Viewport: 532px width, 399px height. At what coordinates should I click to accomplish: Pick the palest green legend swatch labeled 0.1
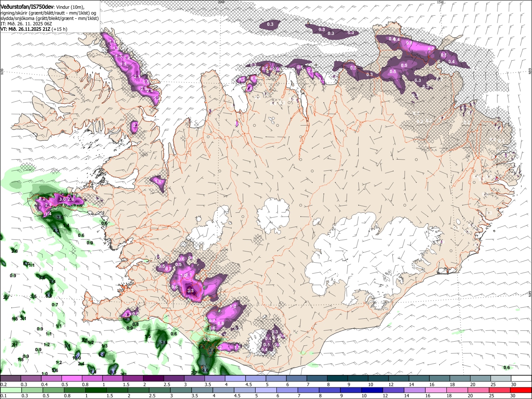[10, 390]
